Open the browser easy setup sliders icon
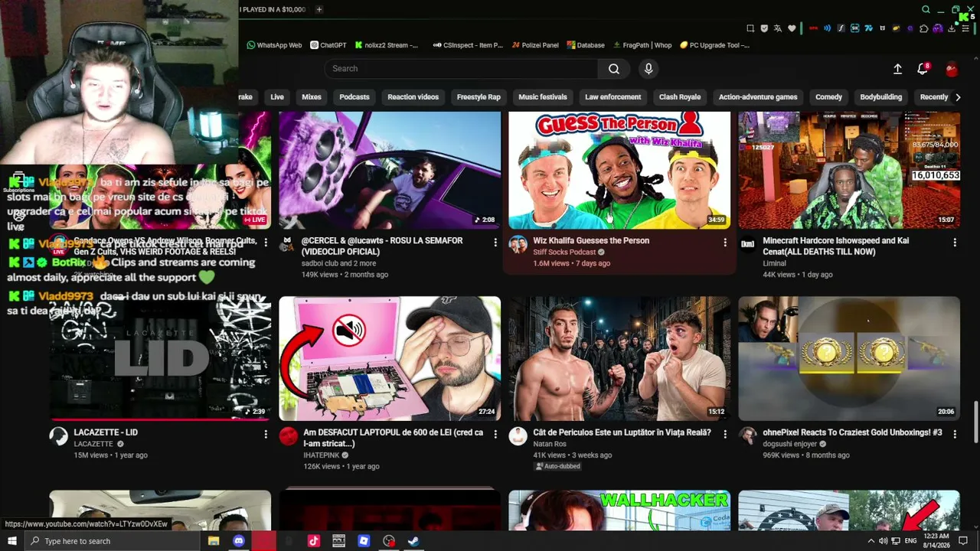Image resolution: width=980 pixels, height=551 pixels. 965,28
